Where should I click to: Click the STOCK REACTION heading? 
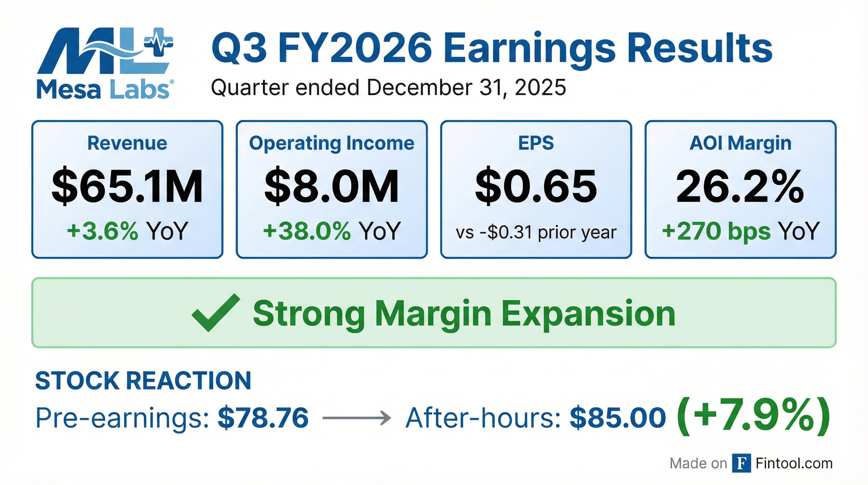point(143,381)
